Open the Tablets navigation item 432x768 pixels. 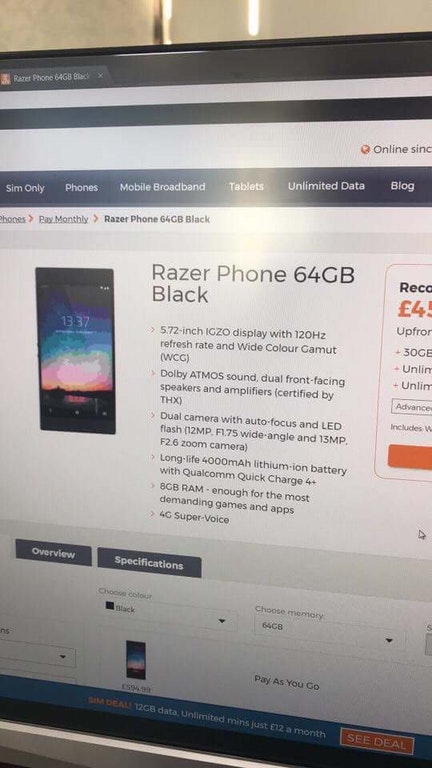tap(246, 187)
